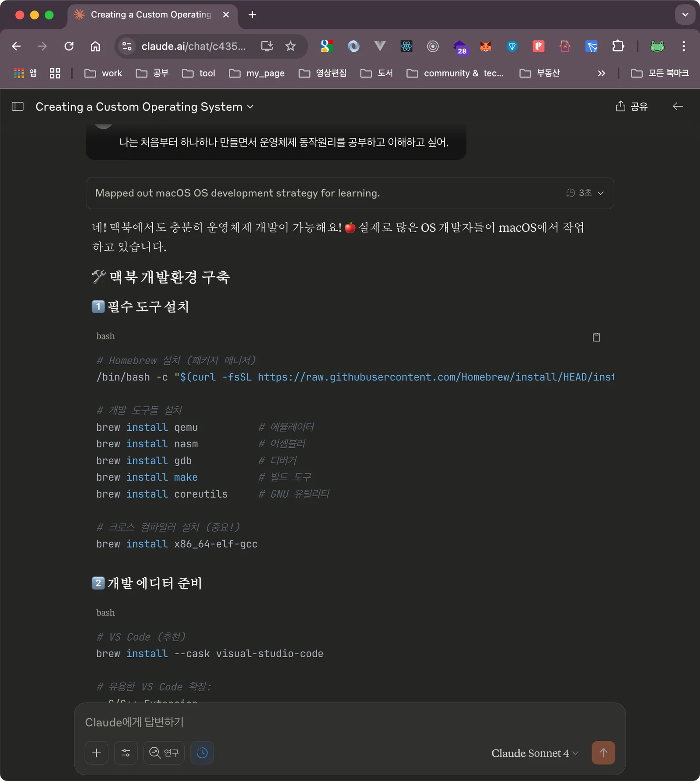Open the tools settings sliders icon

[x=126, y=753]
